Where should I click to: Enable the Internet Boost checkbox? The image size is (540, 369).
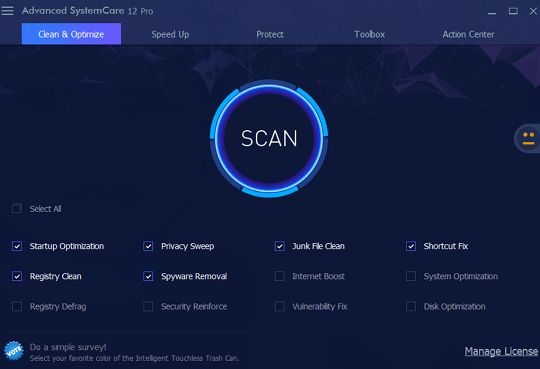280,276
